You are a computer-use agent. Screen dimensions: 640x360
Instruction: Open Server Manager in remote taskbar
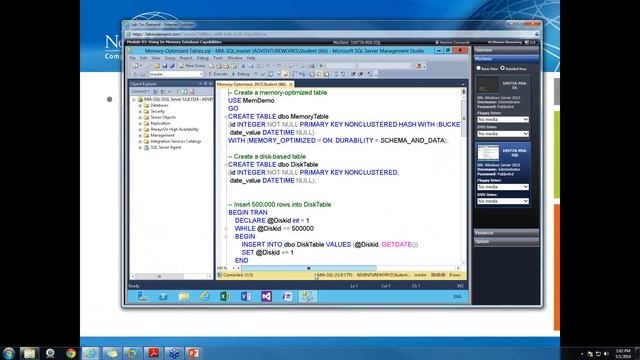[142, 296]
